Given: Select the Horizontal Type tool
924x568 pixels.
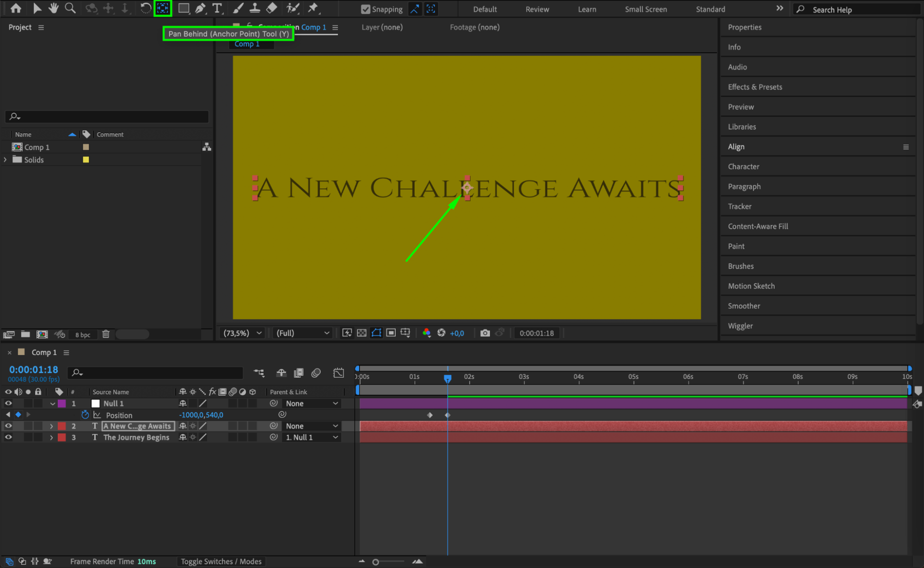Looking at the screenshot, I should tap(217, 8).
